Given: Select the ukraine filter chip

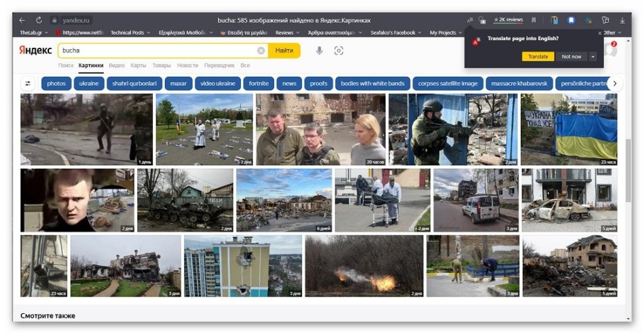Looking at the screenshot, I should point(89,83).
